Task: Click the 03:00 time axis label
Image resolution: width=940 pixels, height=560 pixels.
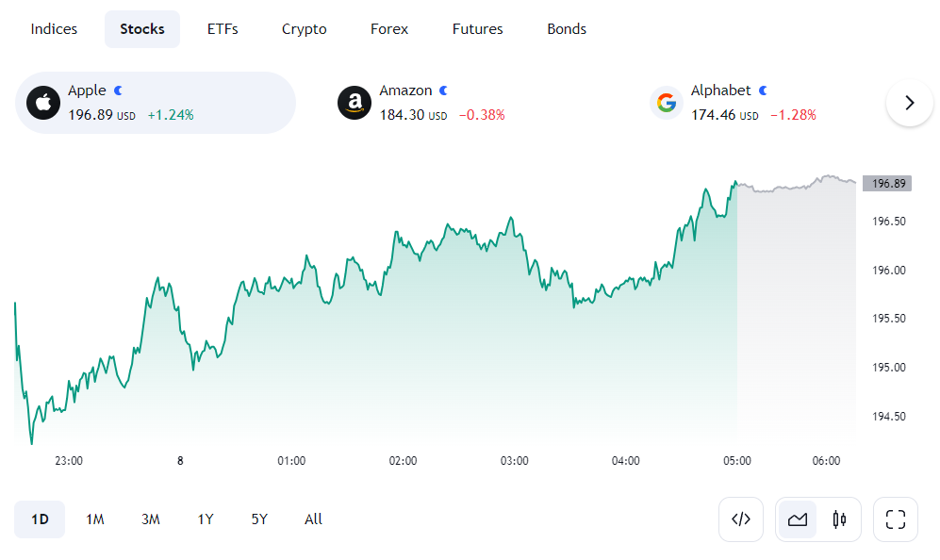Action: click(515, 461)
